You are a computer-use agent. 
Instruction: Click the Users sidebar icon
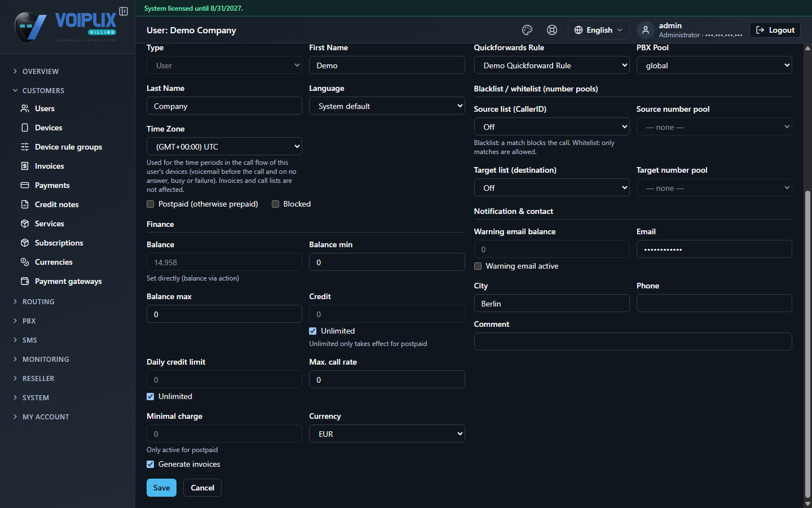25,108
